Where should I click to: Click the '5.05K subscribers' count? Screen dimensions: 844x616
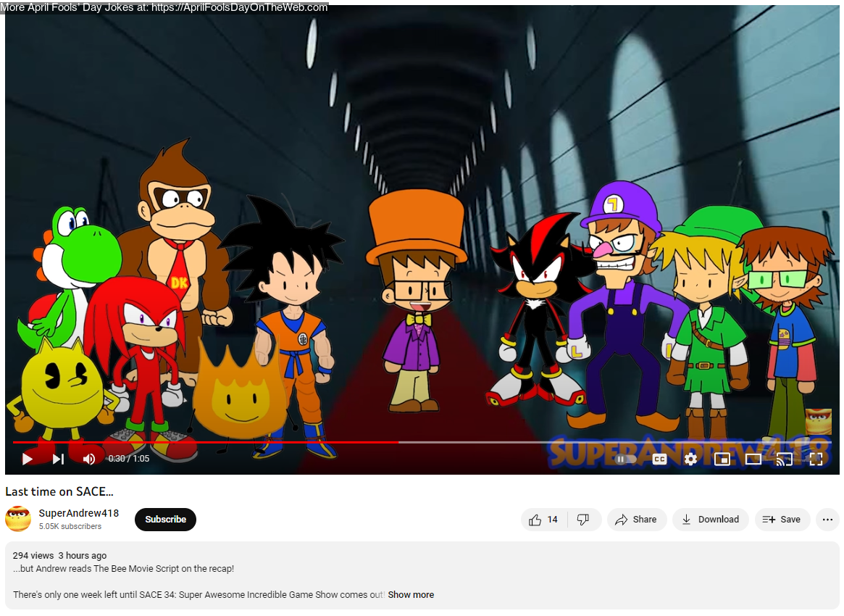pyautogui.click(x=70, y=527)
